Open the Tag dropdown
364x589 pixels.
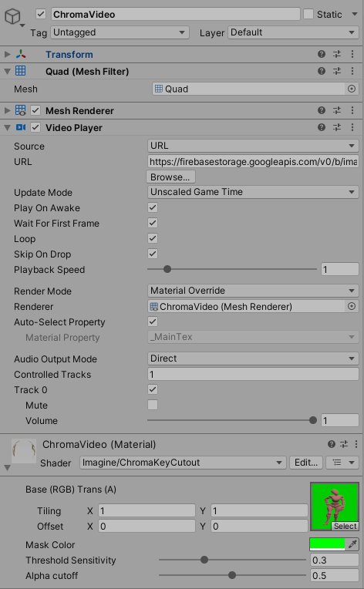[120, 32]
